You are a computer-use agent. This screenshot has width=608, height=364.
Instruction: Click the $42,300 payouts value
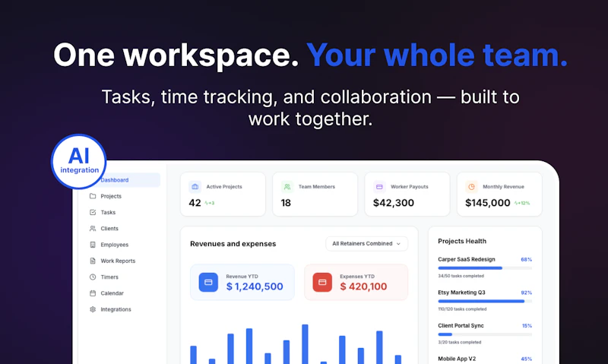coord(394,203)
